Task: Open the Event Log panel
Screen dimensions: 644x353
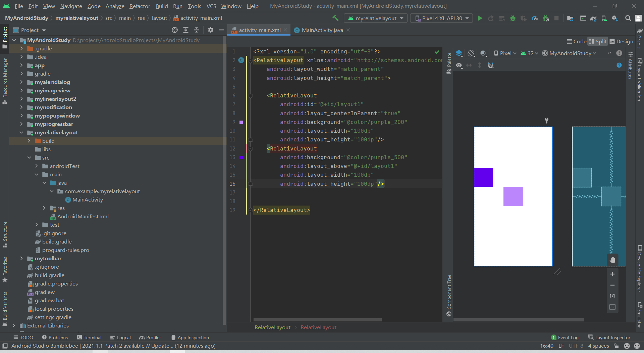Action: coord(565,338)
